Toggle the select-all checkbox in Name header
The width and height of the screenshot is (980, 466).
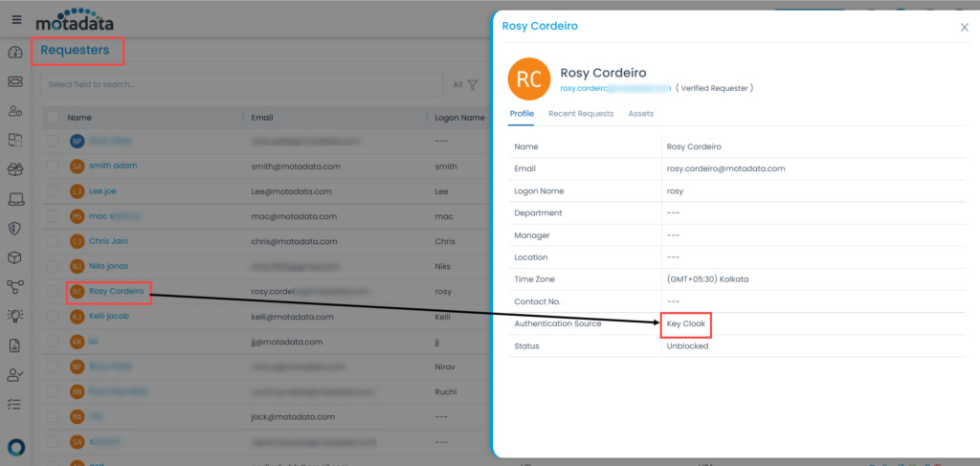point(53,118)
